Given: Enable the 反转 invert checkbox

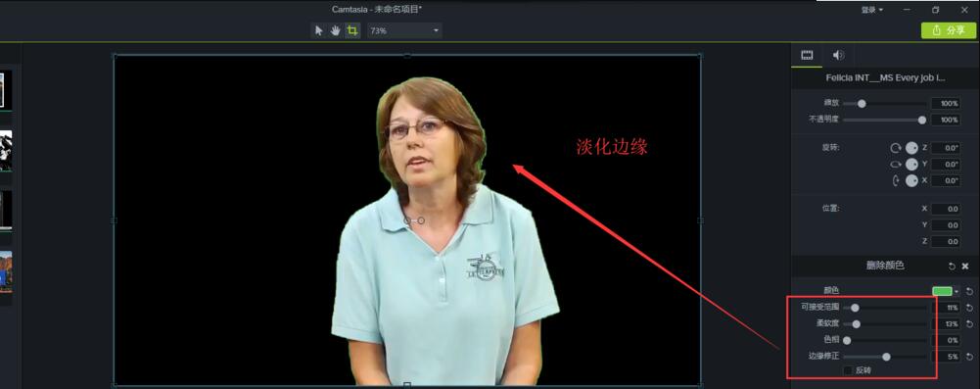Looking at the screenshot, I should click(848, 370).
